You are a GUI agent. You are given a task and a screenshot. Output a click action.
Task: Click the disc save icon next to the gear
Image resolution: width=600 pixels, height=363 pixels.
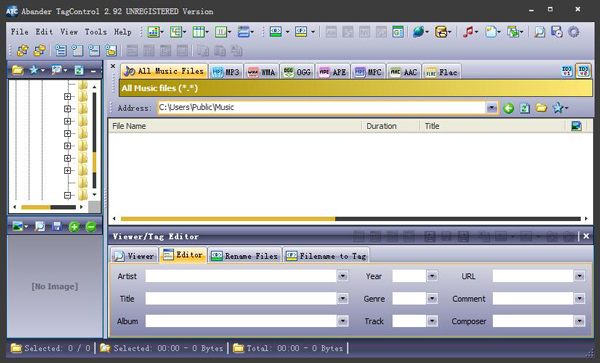click(x=556, y=32)
